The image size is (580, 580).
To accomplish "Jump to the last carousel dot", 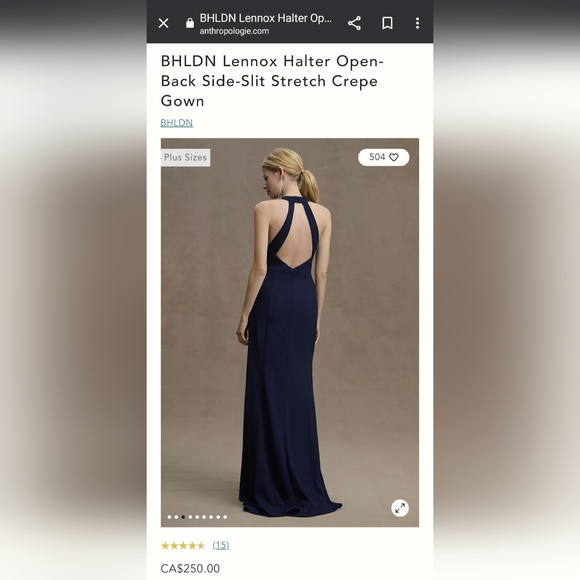I will pyautogui.click(x=225, y=517).
